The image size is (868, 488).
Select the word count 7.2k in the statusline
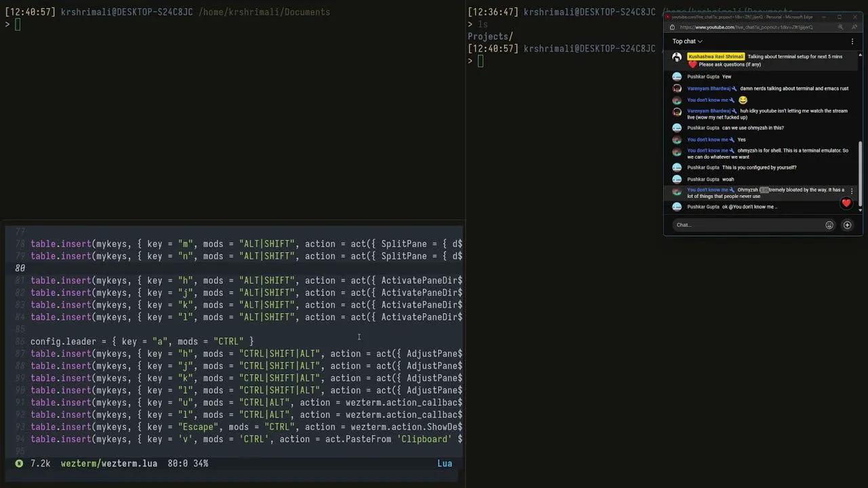point(40,463)
